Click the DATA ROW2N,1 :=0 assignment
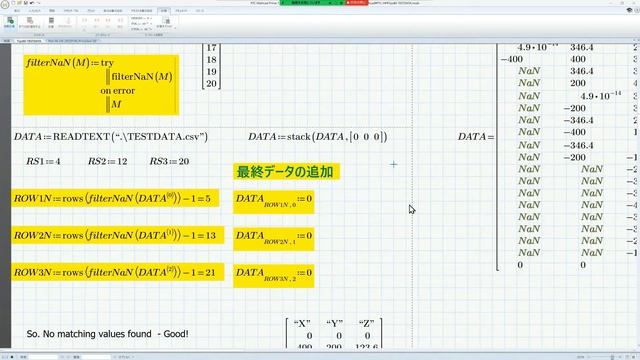 pos(273,238)
